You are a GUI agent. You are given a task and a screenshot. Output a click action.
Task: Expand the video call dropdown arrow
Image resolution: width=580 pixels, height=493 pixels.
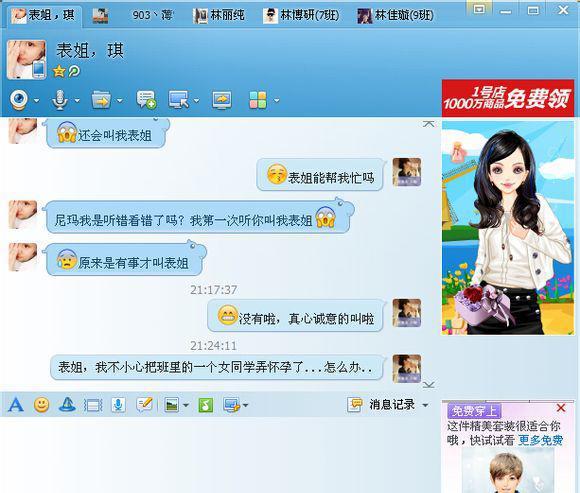click(36, 100)
